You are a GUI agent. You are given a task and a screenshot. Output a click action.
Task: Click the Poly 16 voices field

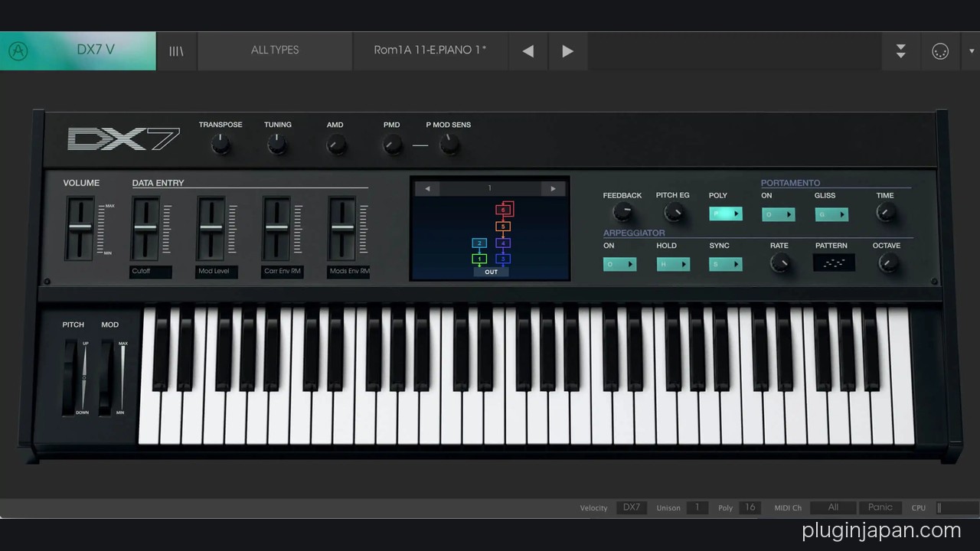[750, 507]
